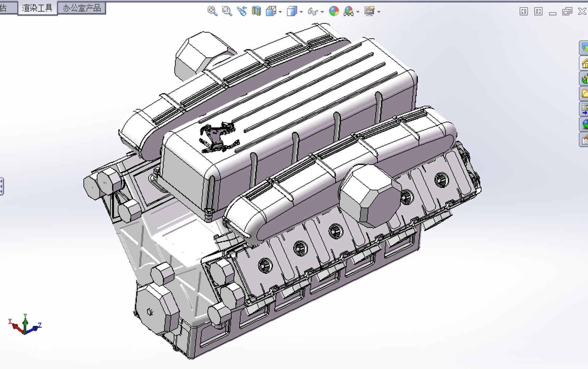Switch to the 渲染工具 tab
Viewport: 588px width, 369px height.
pyautogui.click(x=37, y=8)
